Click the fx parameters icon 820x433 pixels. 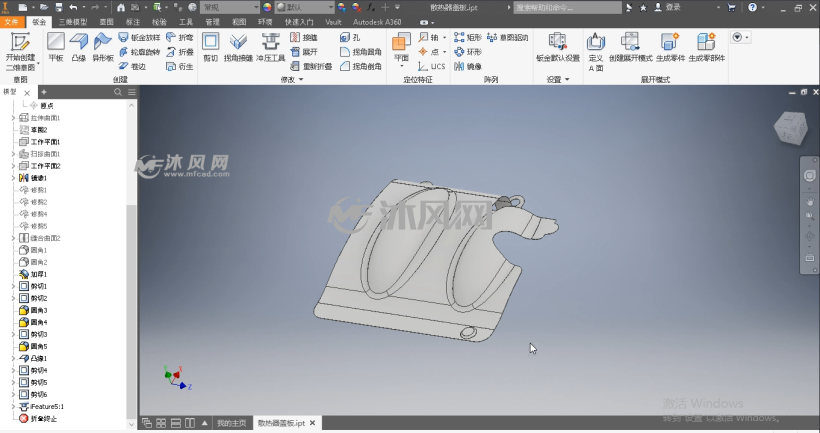pos(371,7)
